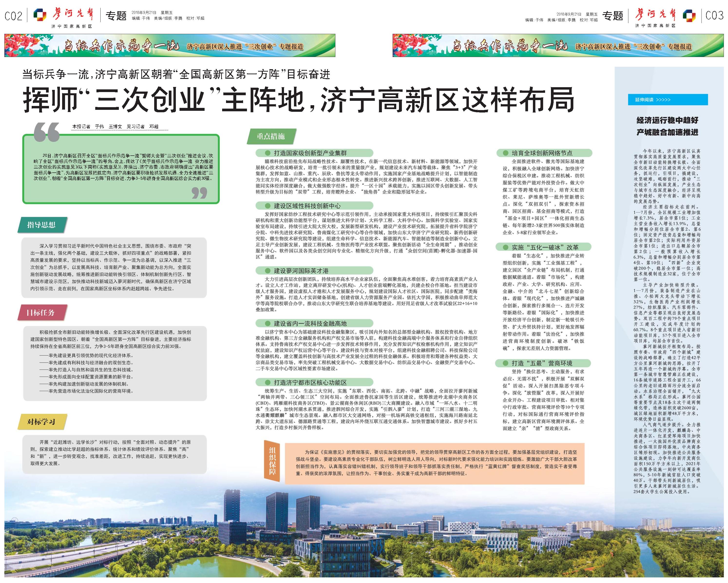
Task: Click the 打造五最营商环境 section heading
Action: click(542, 363)
